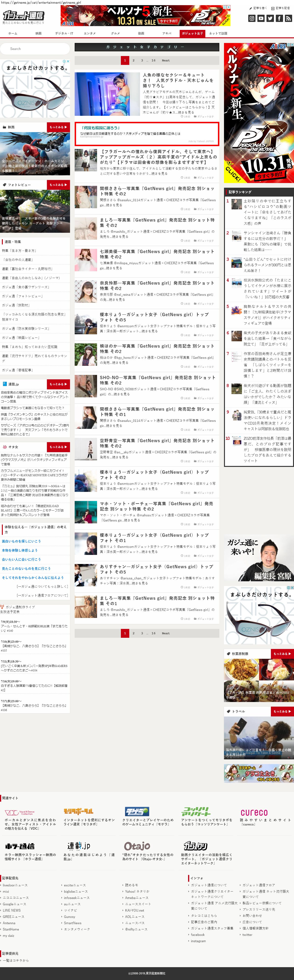Open the お問い合わせ footer link

click(x=252, y=915)
